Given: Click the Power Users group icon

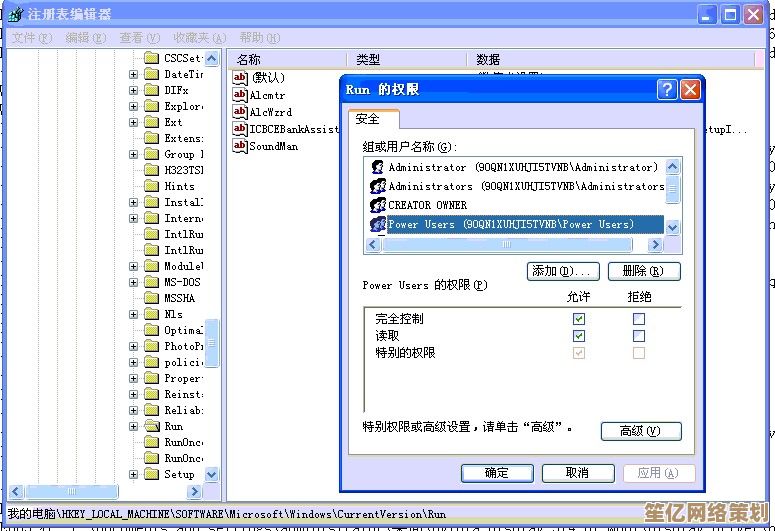Looking at the screenshot, I should pyautogui.click(x=378, y=224).
